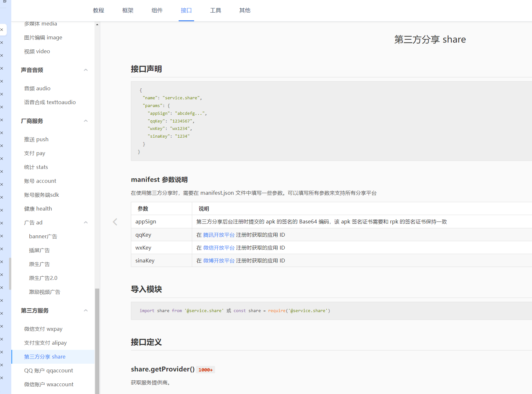The height and width of the screenshot is (394, 532).
Task: Open 微信账户 wxaccount page
Action: (x=49, y=384)
